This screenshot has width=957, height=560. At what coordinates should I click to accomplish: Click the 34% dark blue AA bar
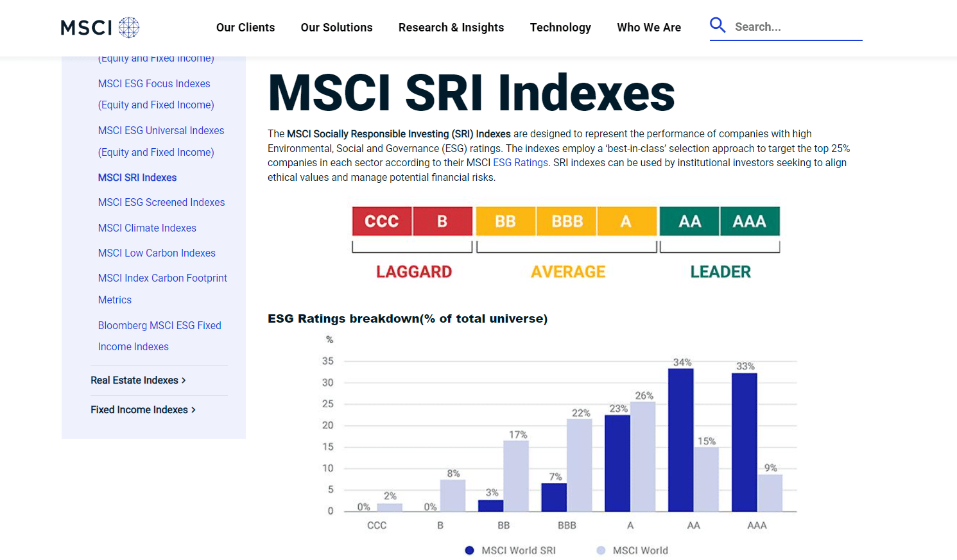tap(681, 440)
